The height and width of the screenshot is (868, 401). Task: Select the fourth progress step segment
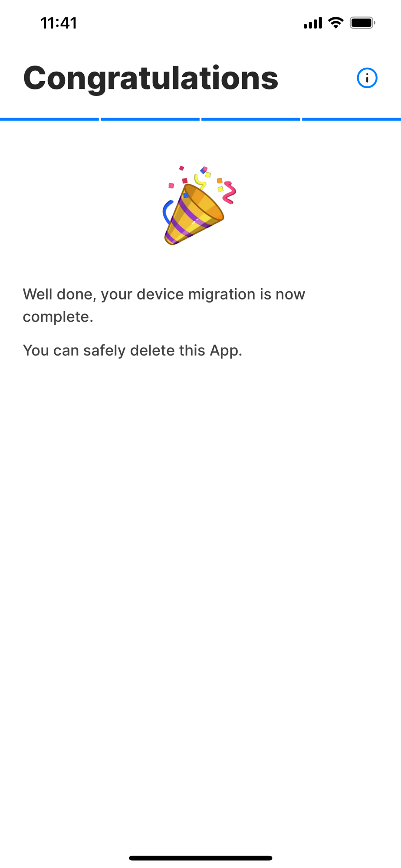pos(352,119)
